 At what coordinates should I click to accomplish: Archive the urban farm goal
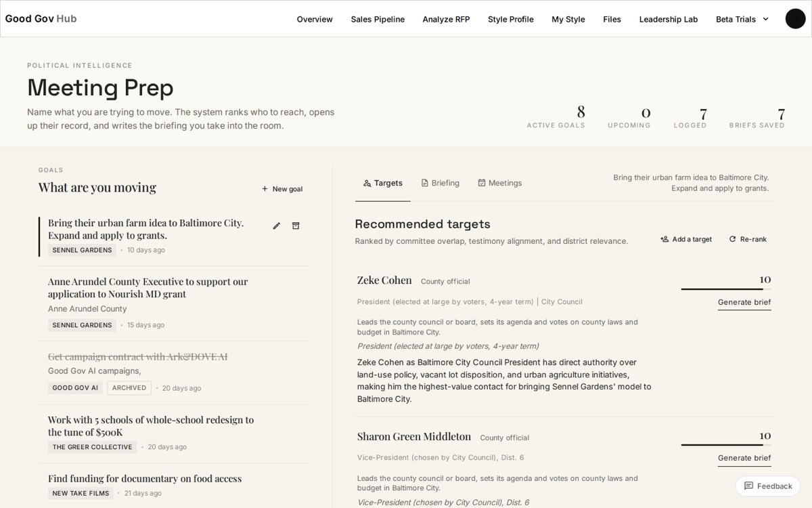point(296,226)
